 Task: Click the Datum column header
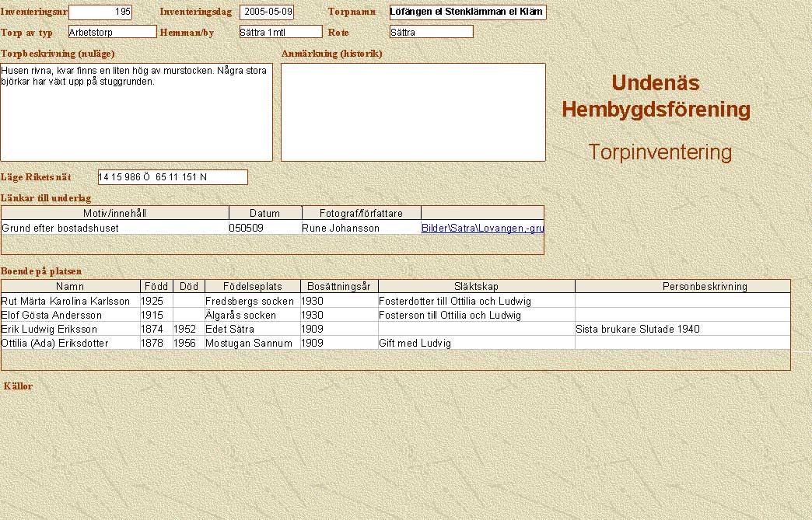[x=264, y=213]
